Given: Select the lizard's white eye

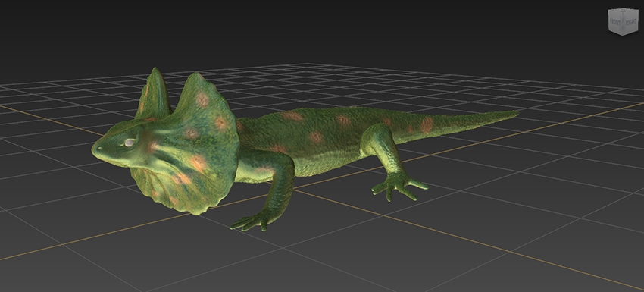Looking at the screenshot, I should coord(130,143).
